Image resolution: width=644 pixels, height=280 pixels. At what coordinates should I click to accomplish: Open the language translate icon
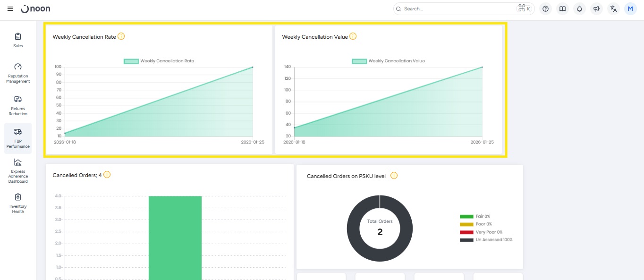point(613,9)
